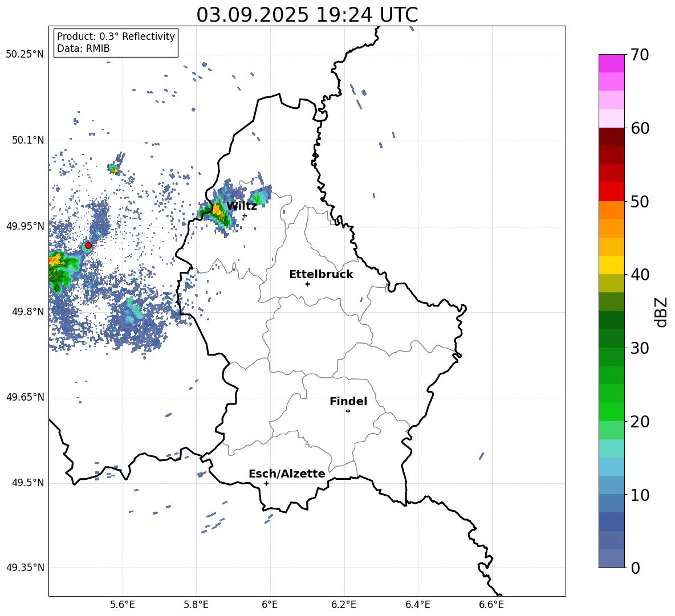Click the colorbar value 40
The image size is (675, 616).
click(x=639, y=275)
